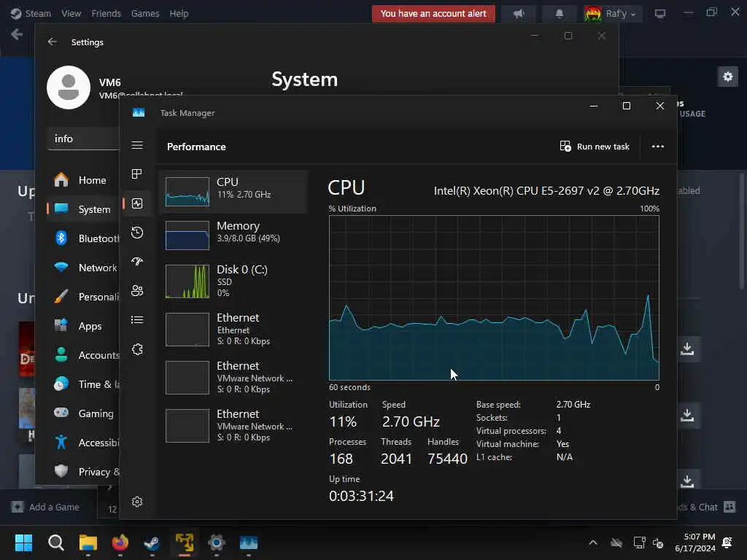This screenshot has height=560, width=747.
Task: Open Firefox from taskbar
Action: 120,542
